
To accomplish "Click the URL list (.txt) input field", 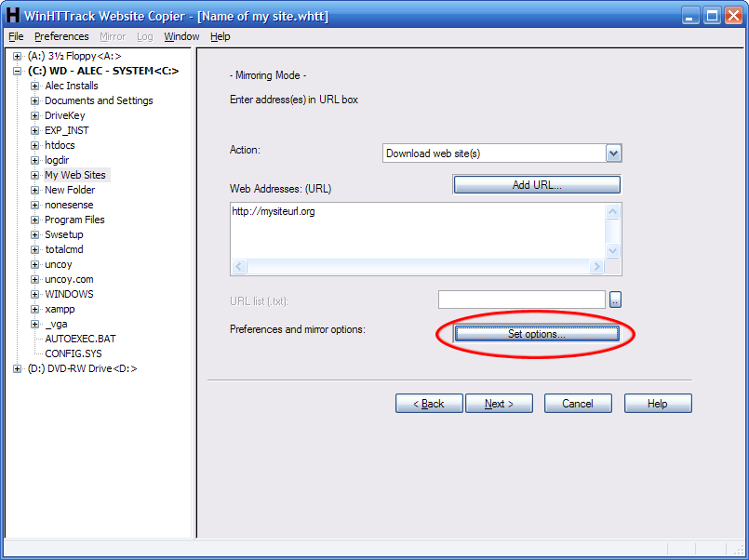I will 522,300.
